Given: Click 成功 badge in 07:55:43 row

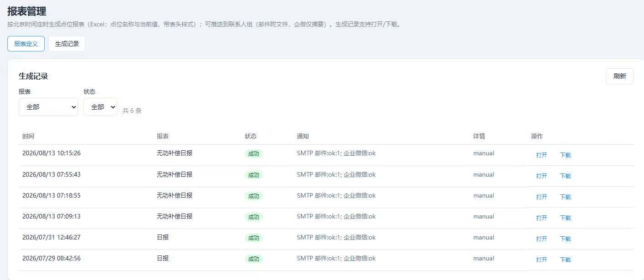Looking at the screenshot, I should (253, 175).
